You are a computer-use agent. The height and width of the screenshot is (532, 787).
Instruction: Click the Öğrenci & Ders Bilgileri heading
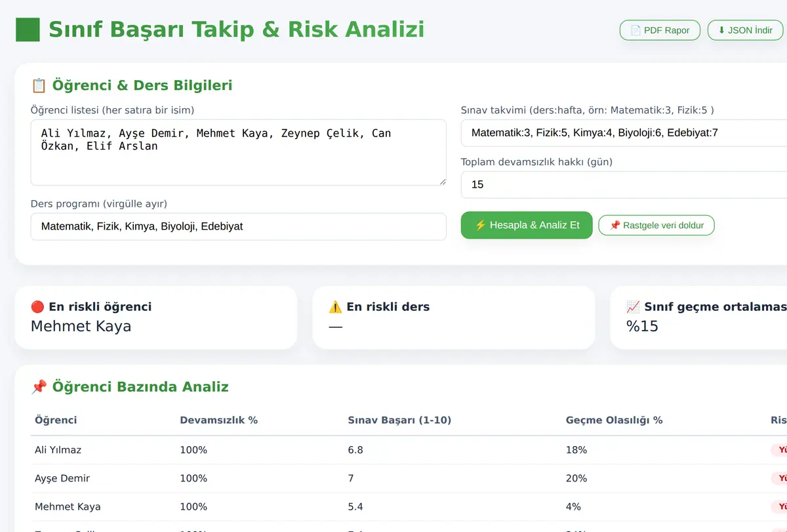[142, 85]
